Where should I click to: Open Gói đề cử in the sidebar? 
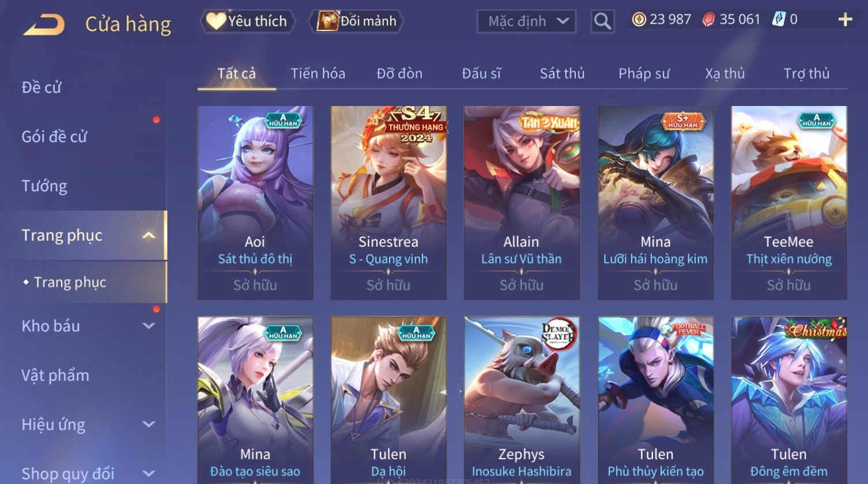[x=54, y=137]
